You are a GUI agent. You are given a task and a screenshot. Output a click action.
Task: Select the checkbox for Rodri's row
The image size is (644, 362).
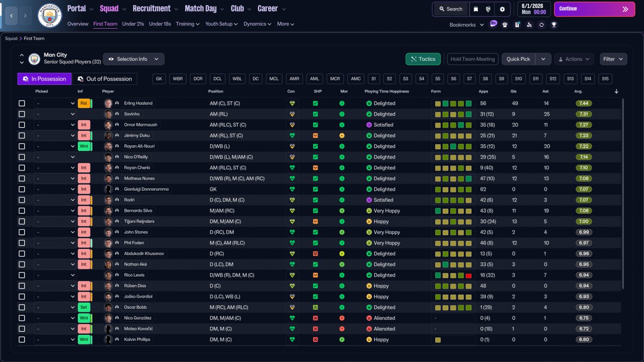22,200
